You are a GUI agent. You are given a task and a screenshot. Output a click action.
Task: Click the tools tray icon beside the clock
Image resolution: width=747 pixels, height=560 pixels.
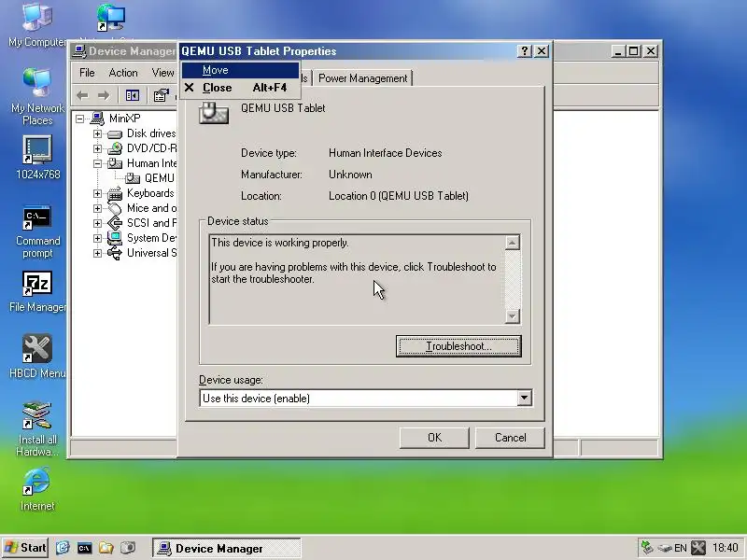tap(698, 548)
